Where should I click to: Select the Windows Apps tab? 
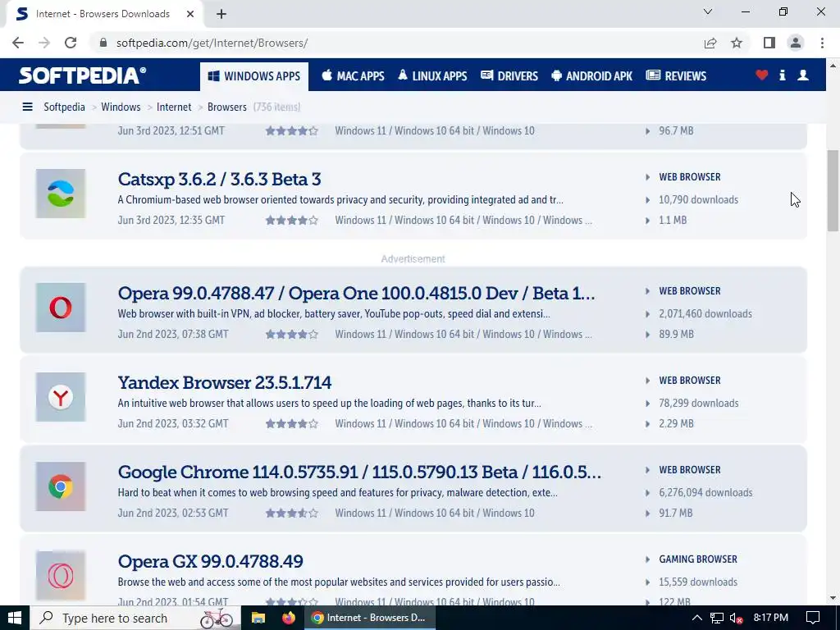coord(254,76)
